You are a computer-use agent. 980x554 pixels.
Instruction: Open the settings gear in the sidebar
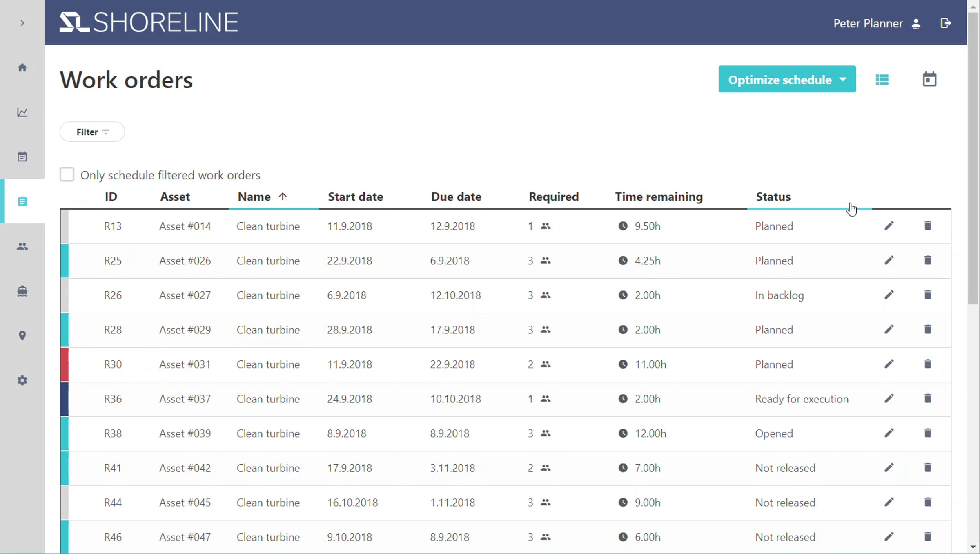click(x=22, y=380)
